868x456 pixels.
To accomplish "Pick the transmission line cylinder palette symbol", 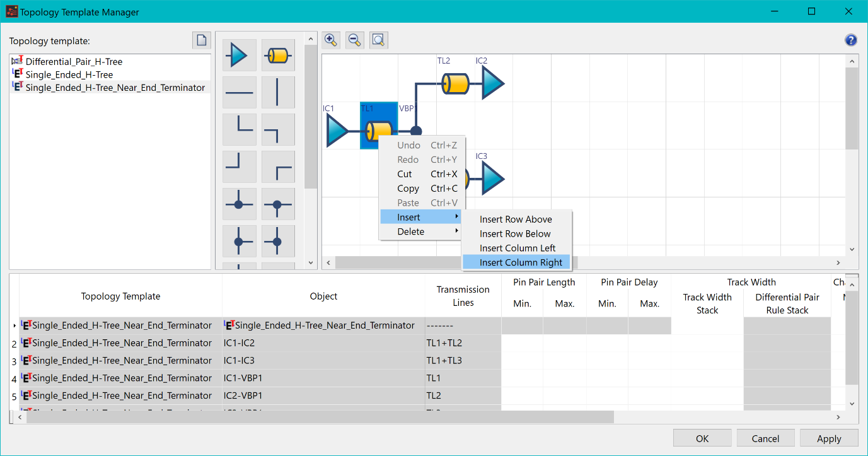I will tap(278, 56).
